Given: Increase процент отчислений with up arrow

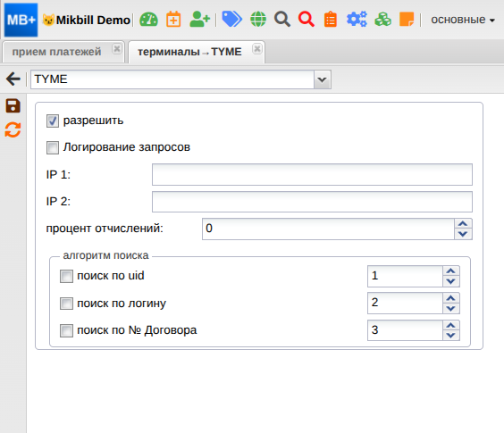Looking at the screenshot, I should click(x=463, y=223).
